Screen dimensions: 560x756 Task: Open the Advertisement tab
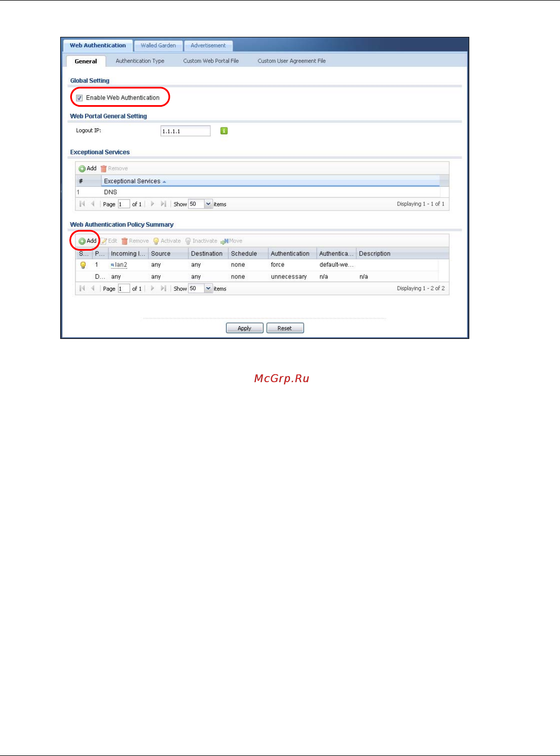point(208,46)
